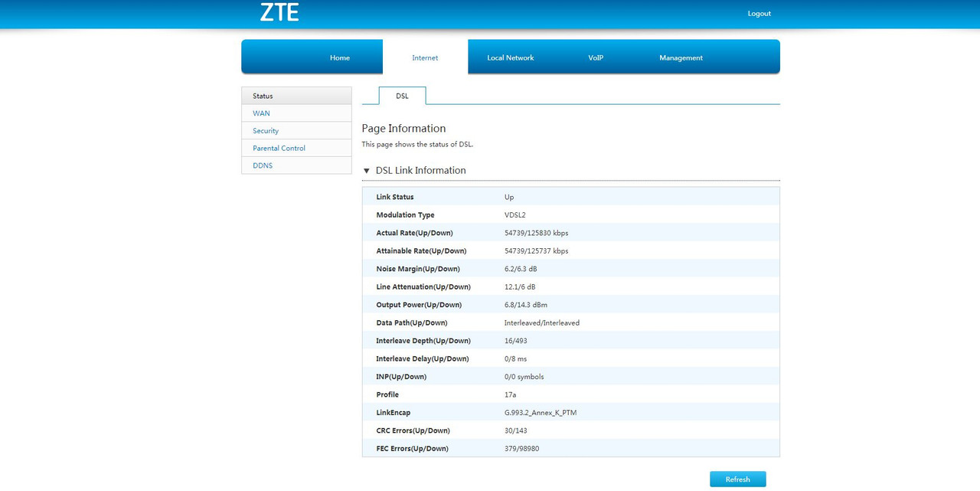Open the DDNS sidebar item
The width and height of the screenshot is (980, 491).
(296, 165)
